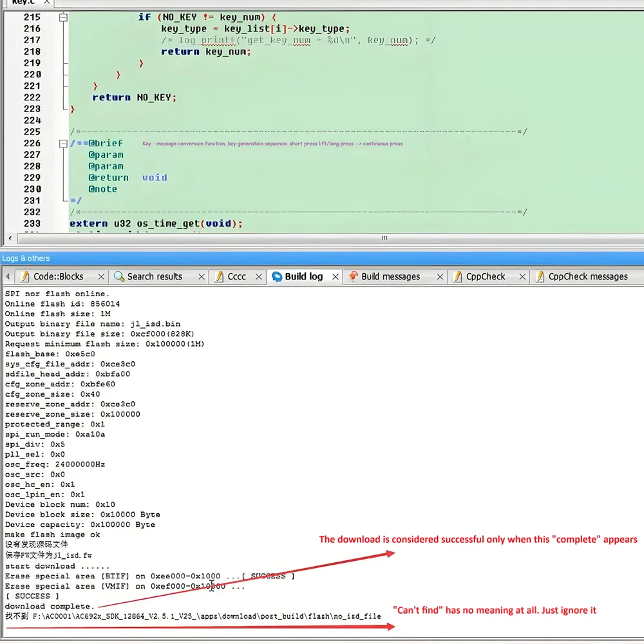Close the key.c editor tab
This screenshot has width=644, height=644.
(x=47, y=2)
